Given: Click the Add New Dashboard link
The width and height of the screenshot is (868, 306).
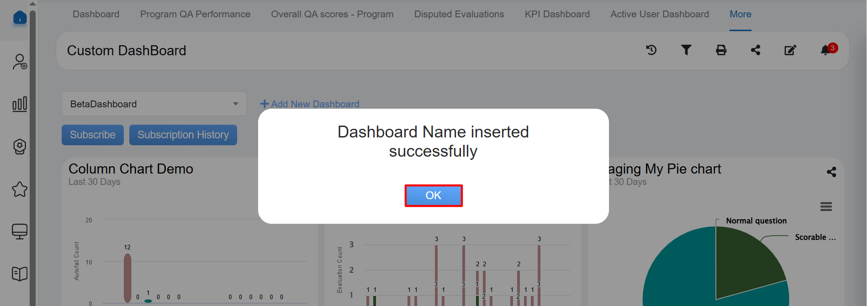Looking at the screenshot, I should (x=310, y=104).
